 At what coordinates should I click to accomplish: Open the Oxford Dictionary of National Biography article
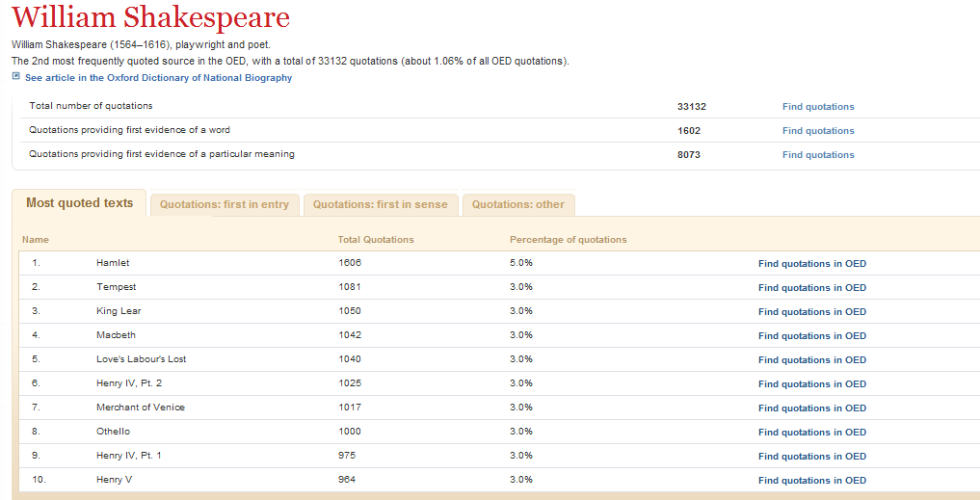tap(158, 77)
